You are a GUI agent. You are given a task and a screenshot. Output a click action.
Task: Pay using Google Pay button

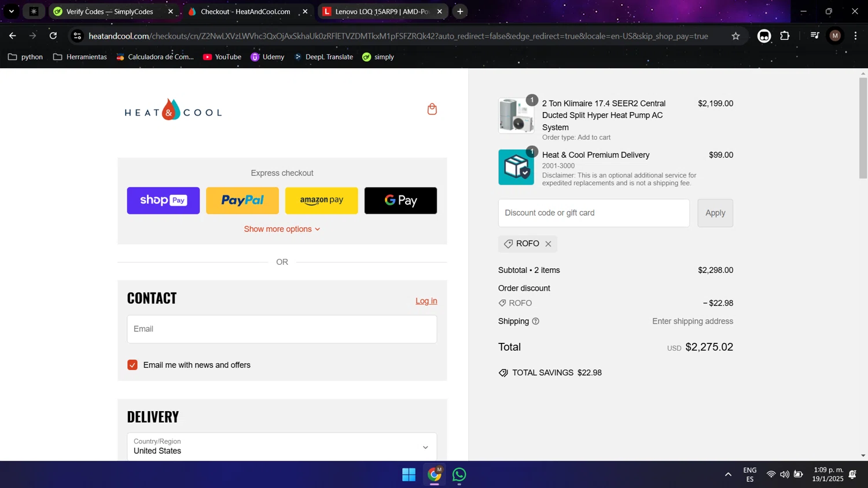400,201
